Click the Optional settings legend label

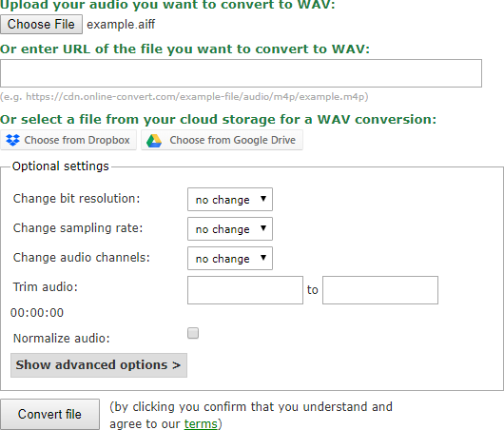(x=61, y=166)
